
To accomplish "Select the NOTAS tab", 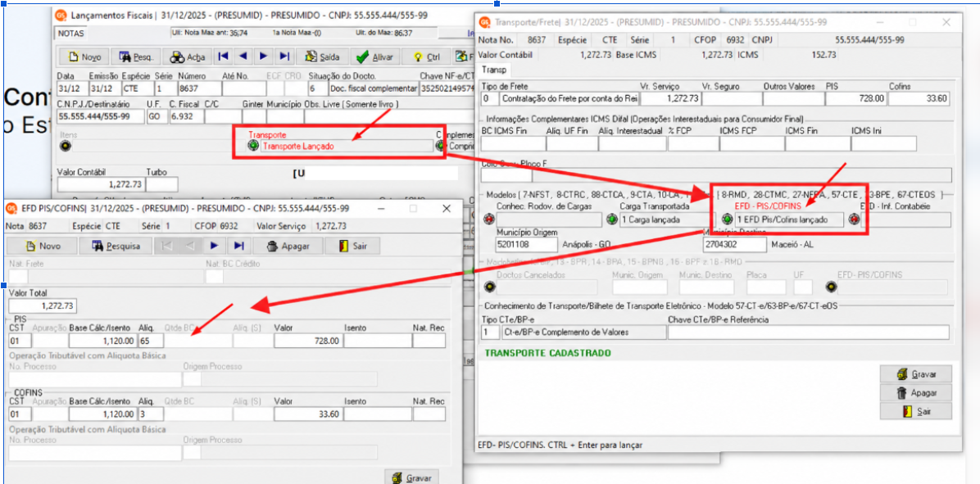I will (x=70, y=33).
